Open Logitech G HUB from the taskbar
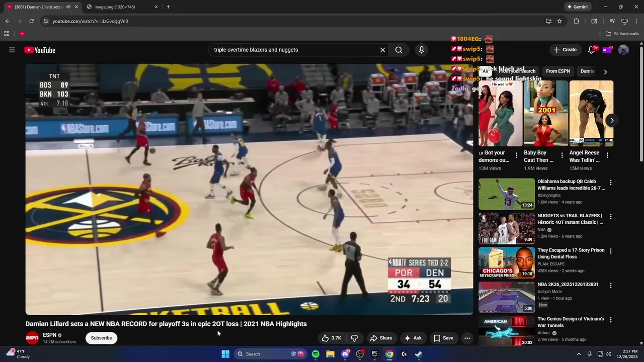Viewport: 644px width, 362px height. pyautogui.click(x=404, y=354)
